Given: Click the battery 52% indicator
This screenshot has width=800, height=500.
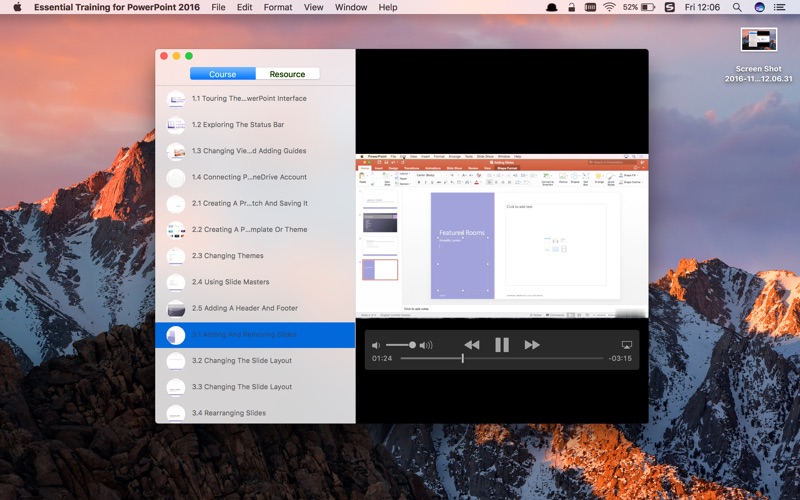Looking at the screenshot, I should pos(638,7).
